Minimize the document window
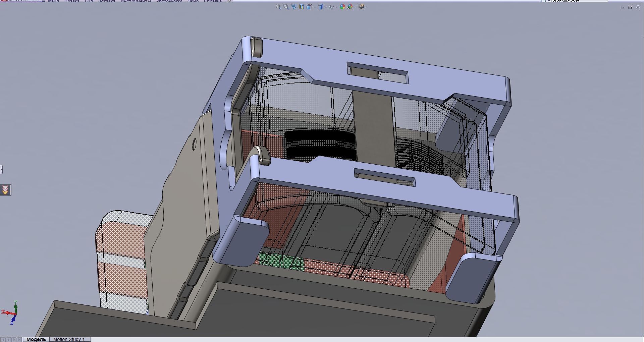This screenshot has height=342, width=644. coord(622,7)
